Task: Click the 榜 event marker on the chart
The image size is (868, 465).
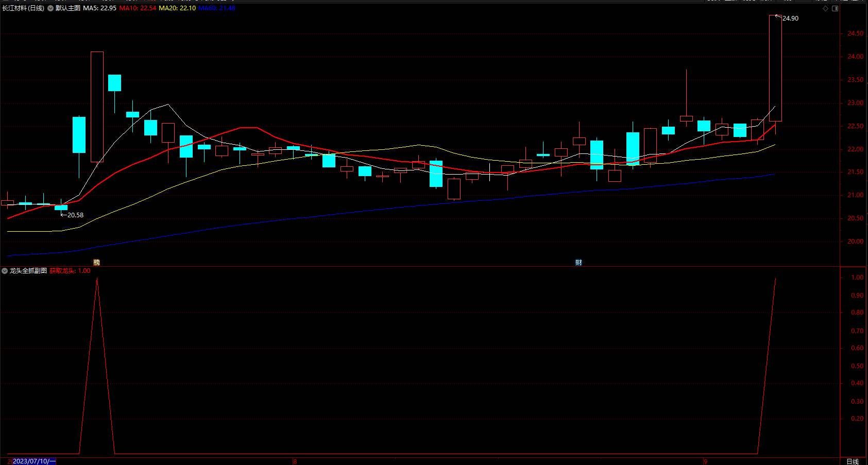Action: (96, 263)
